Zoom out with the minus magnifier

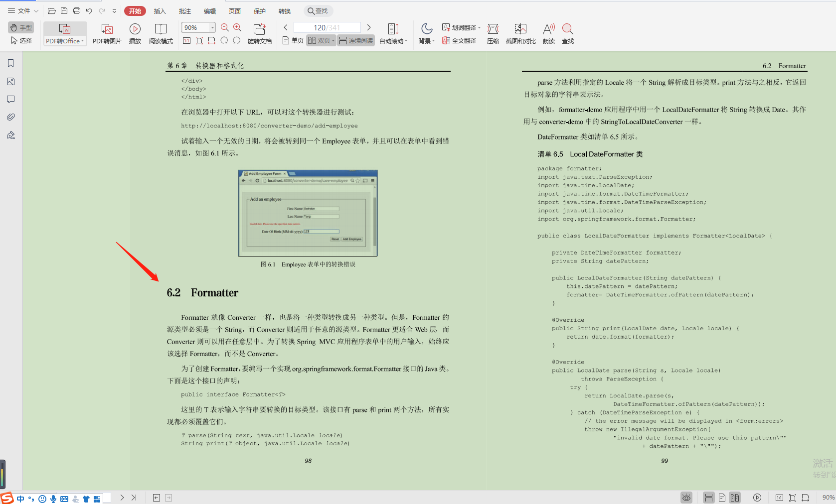(x=225, y=28)
